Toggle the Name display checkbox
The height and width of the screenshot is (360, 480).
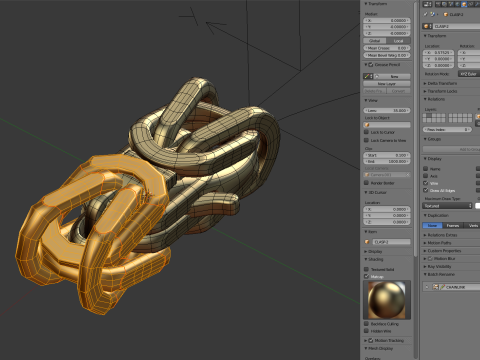[x=426, y=169]
